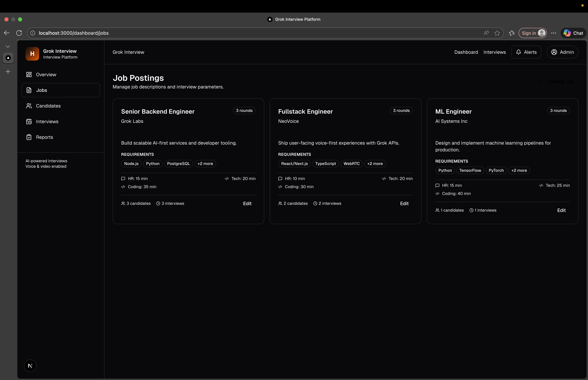The image size is (588, 380).
Task: Click the orange H logo badge
Action: pyautogui.click(x=32, y=54)
